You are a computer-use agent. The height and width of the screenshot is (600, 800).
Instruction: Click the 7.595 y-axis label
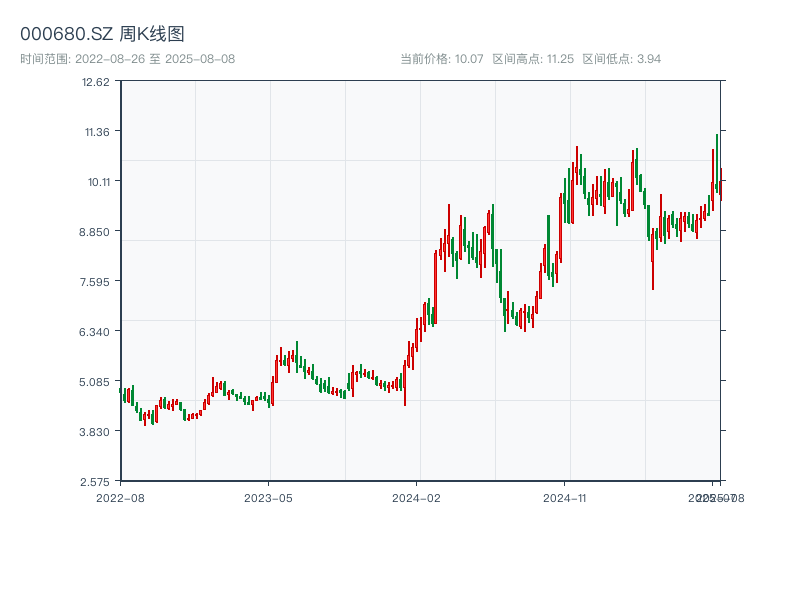coord(95,281)
